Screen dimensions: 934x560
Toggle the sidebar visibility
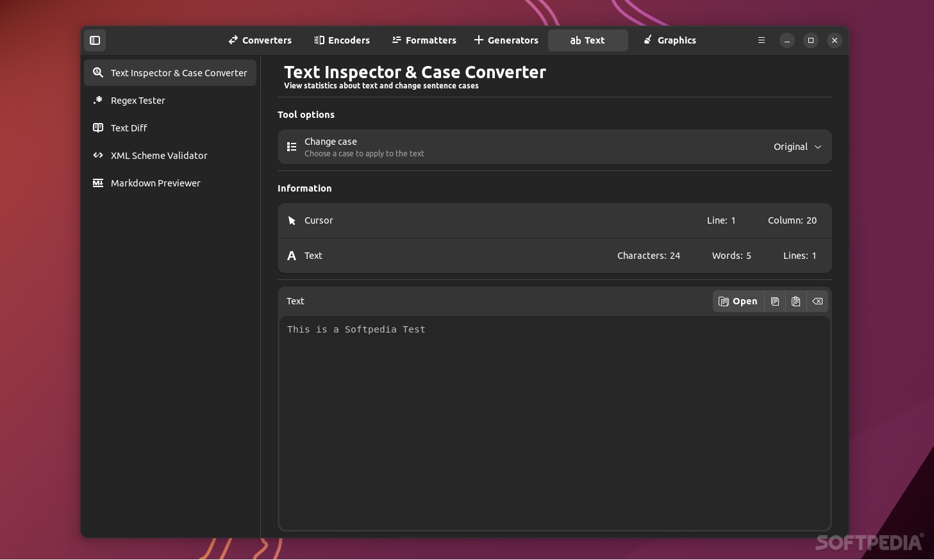pyautogui.click(x=95, y=40)
